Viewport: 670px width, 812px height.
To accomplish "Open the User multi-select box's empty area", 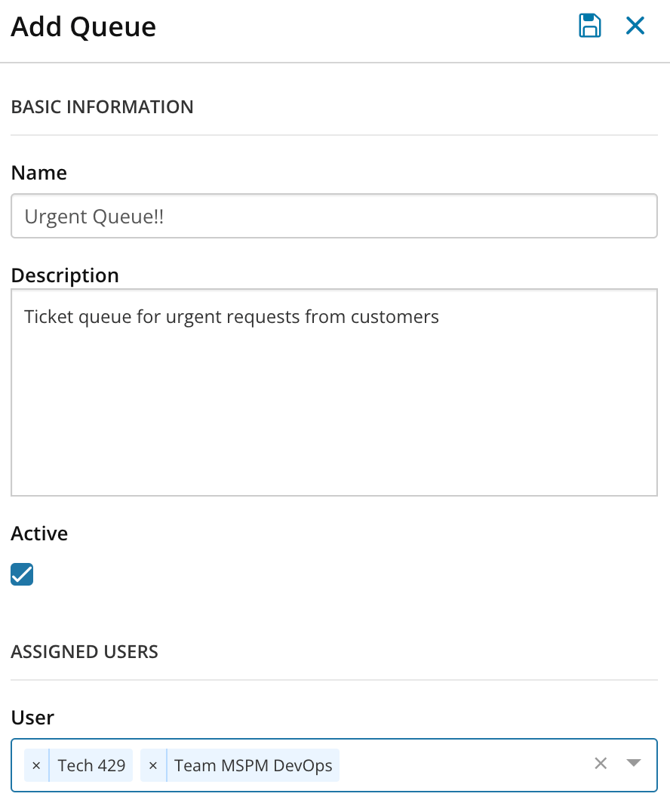I will click(x=460, y=765).
